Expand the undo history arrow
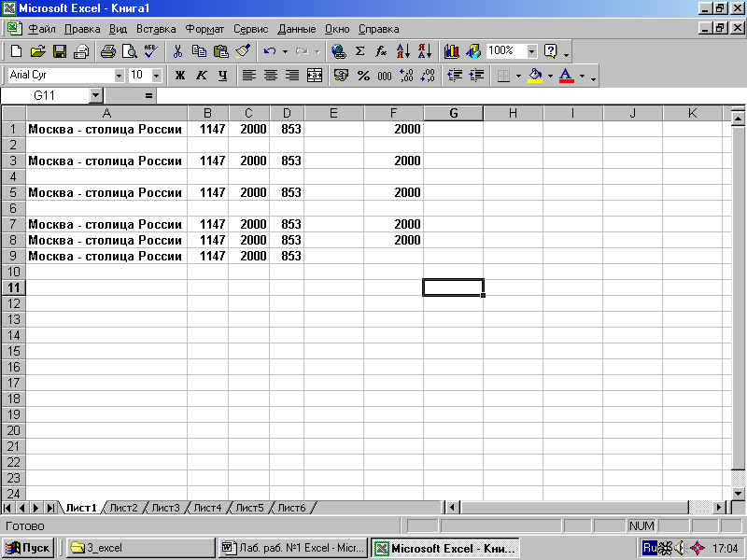Viewport: 747px width, 560px height. click(285, 51)
